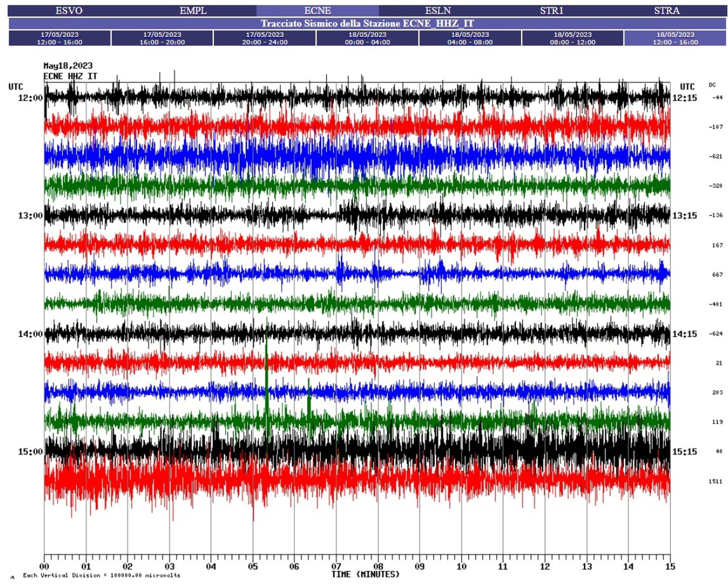Image resolution: width=728 pixels, height=585 pixels.
Task: Click the 13:00 UTC label on the left
Action: [x=30, y=216]
